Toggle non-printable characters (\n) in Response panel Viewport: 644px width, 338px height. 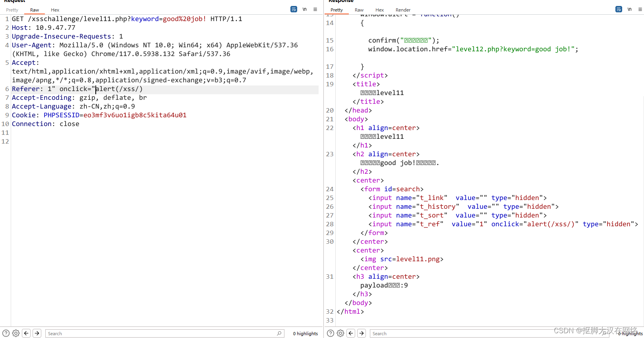630,9
